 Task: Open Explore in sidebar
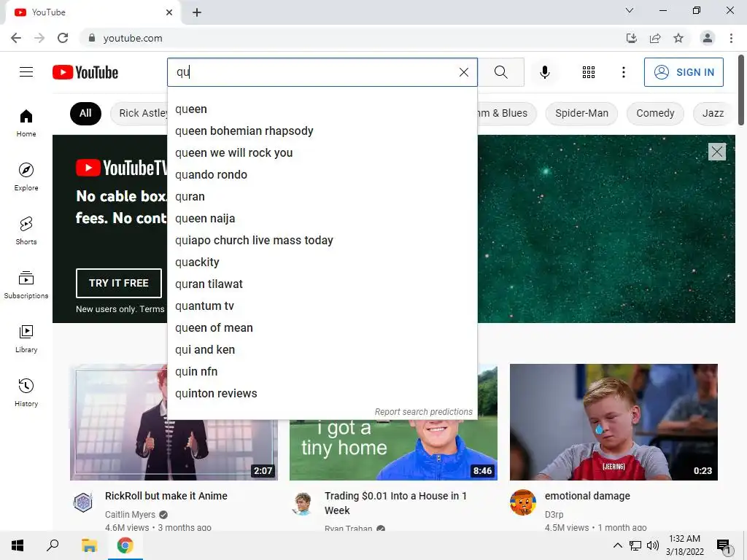pyautogui.click(x=26, y=176)
